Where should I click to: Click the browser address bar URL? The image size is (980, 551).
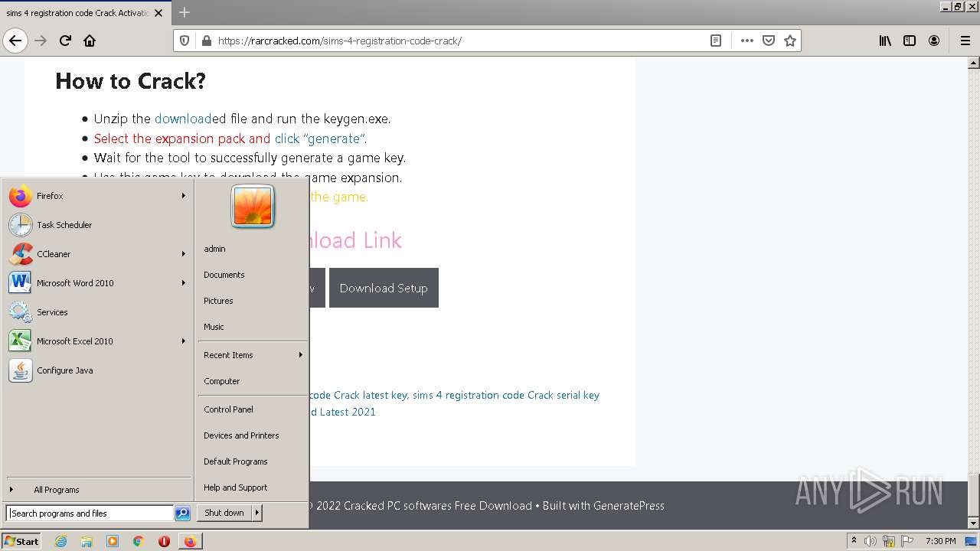coord(340,41)
